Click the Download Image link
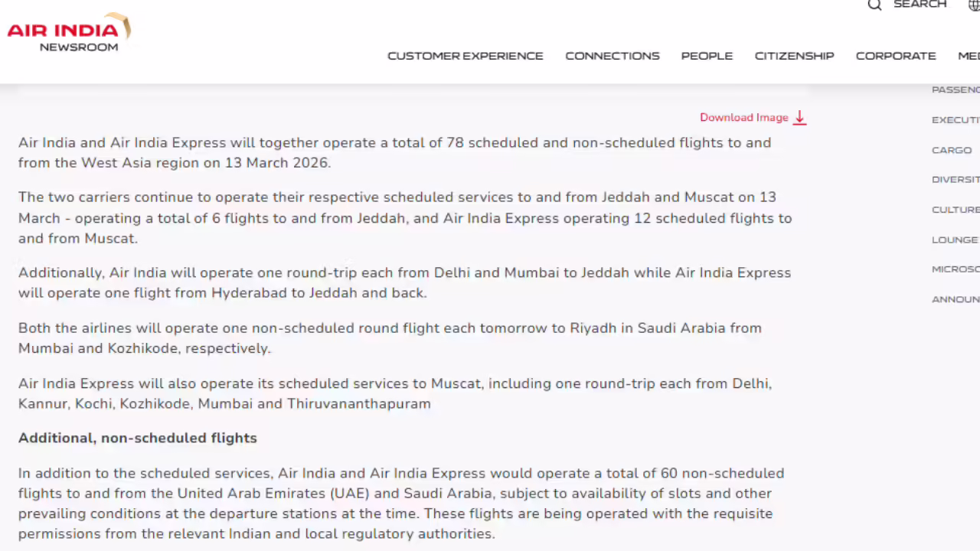This screenshot has height=551, width=980. [x=743, y=118]
